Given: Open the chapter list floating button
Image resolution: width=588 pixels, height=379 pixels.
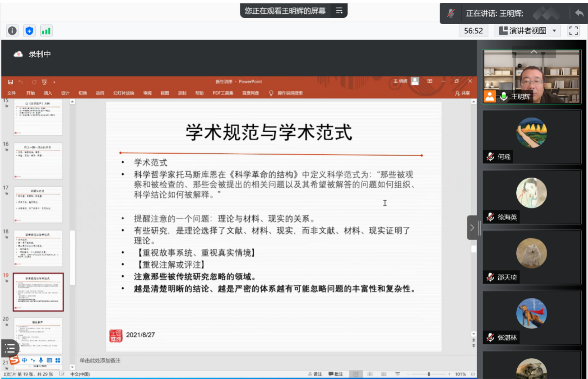Looking at the screenshot, I should click(x=10, y=348).
